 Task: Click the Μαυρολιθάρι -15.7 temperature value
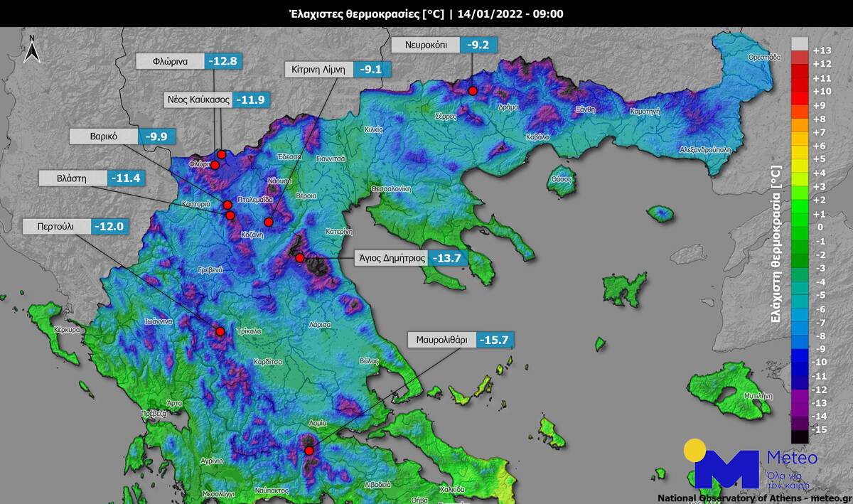coord(495,340)
